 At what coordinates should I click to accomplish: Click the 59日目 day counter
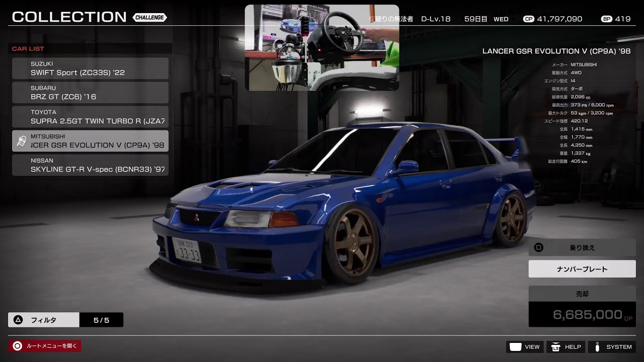475,19
